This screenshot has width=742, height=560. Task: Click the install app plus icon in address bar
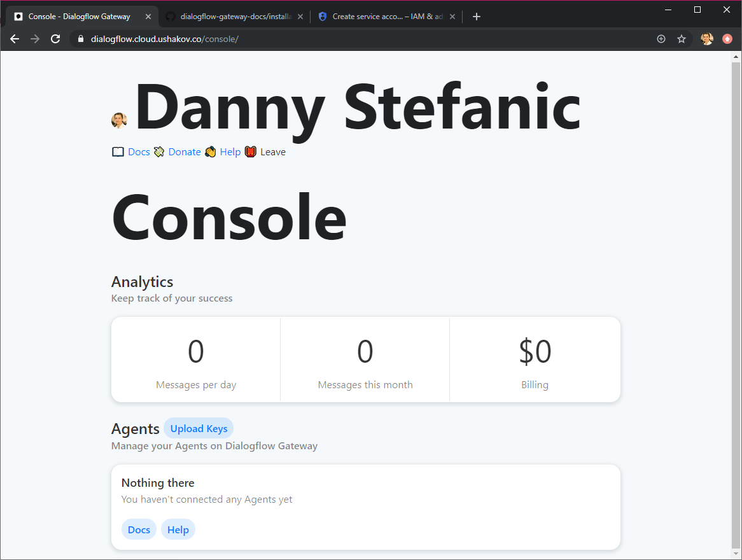661,39
